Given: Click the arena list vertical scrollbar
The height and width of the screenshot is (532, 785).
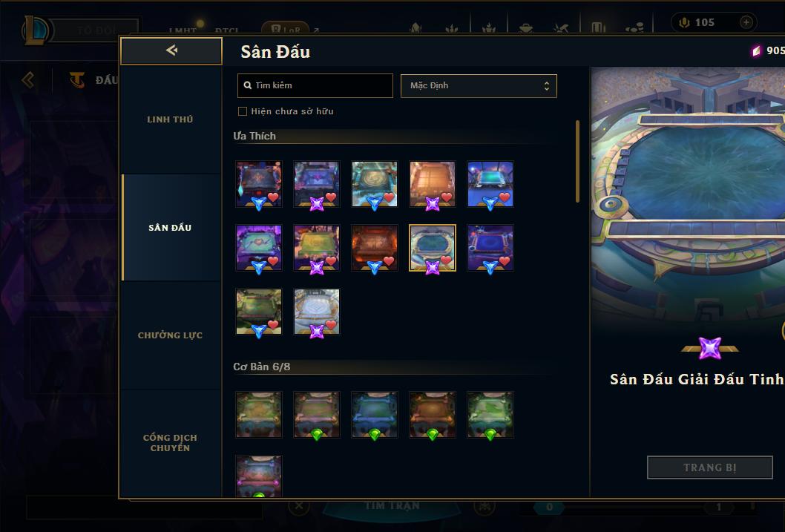Looking at the screenshot, I should click(578, 161).
